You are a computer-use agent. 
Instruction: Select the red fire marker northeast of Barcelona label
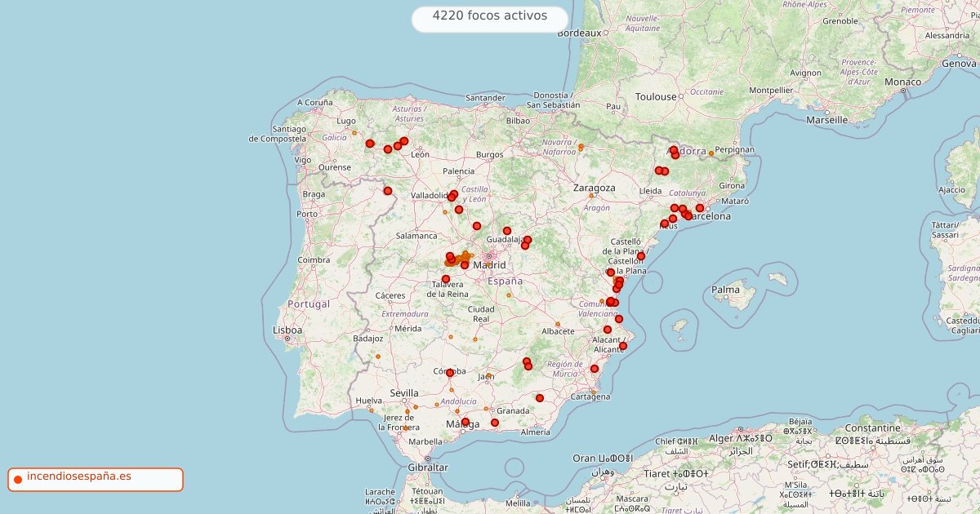700,208
